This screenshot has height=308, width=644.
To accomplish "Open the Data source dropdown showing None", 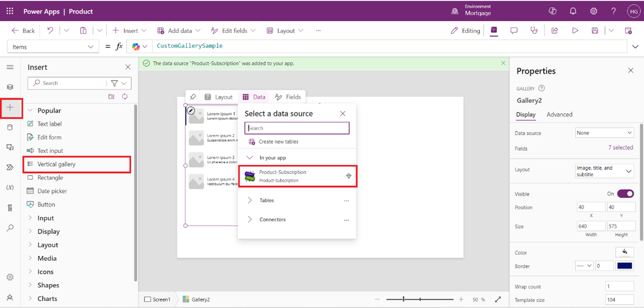I will point(604,133).
